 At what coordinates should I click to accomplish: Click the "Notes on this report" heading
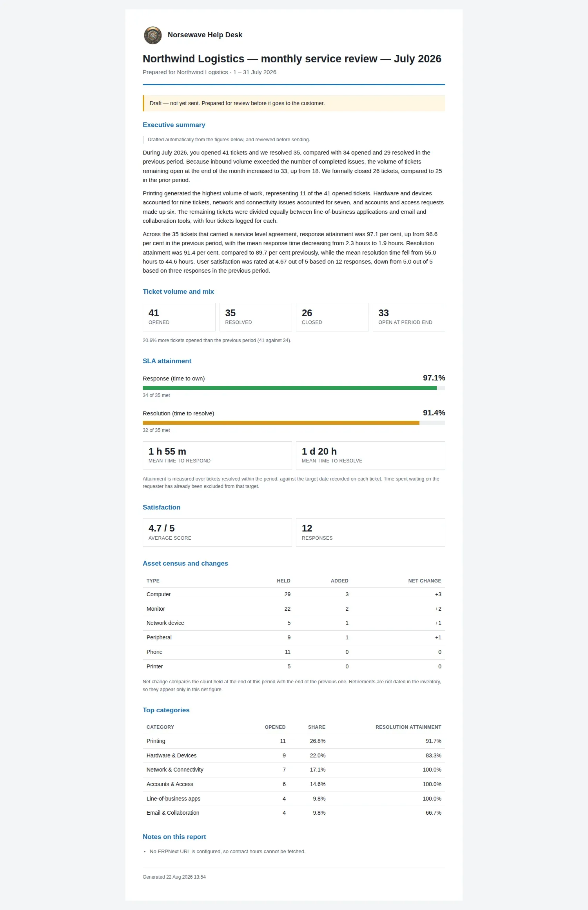(174, 837)
